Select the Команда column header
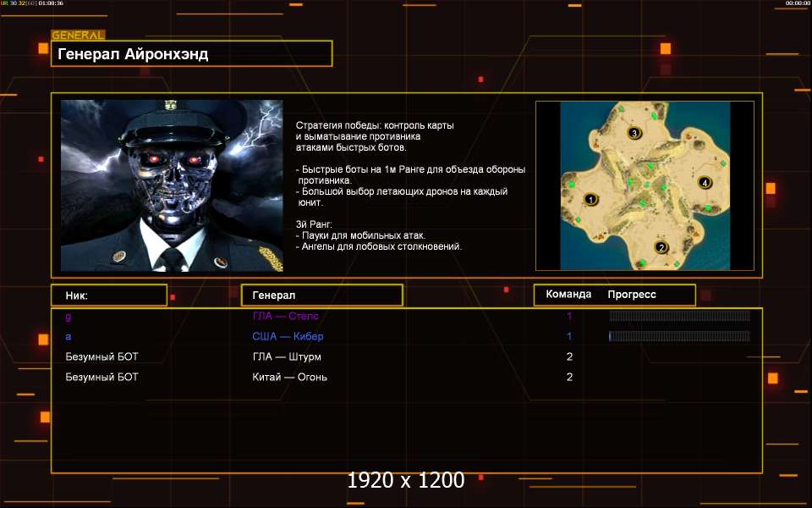This screenshot has width=812, height=508. [x=568, y=295]
